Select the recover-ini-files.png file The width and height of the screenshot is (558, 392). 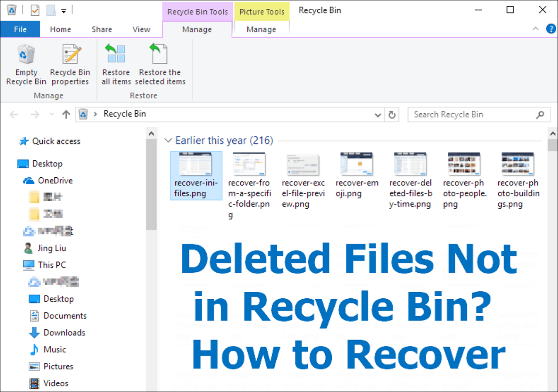point(196,176)
